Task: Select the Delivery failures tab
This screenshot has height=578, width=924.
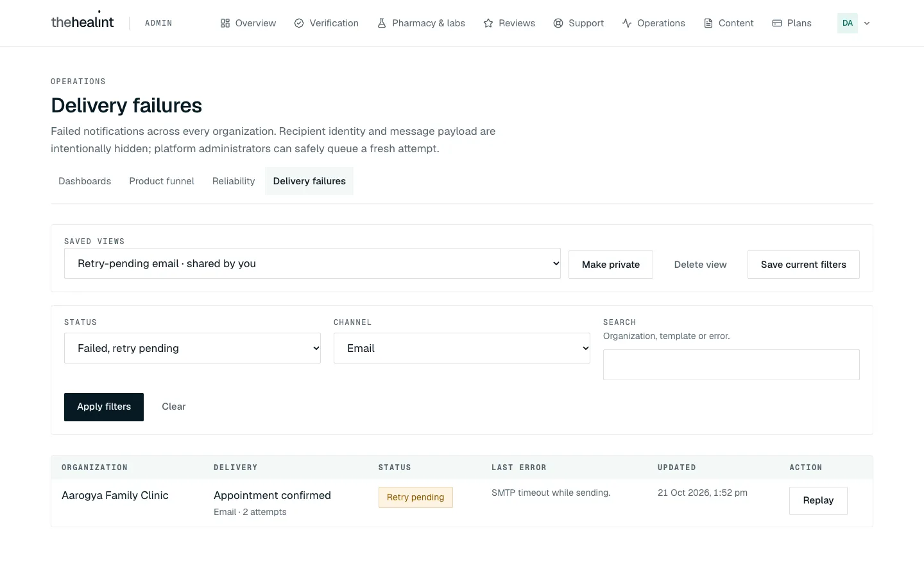Action: coord(309,181)
